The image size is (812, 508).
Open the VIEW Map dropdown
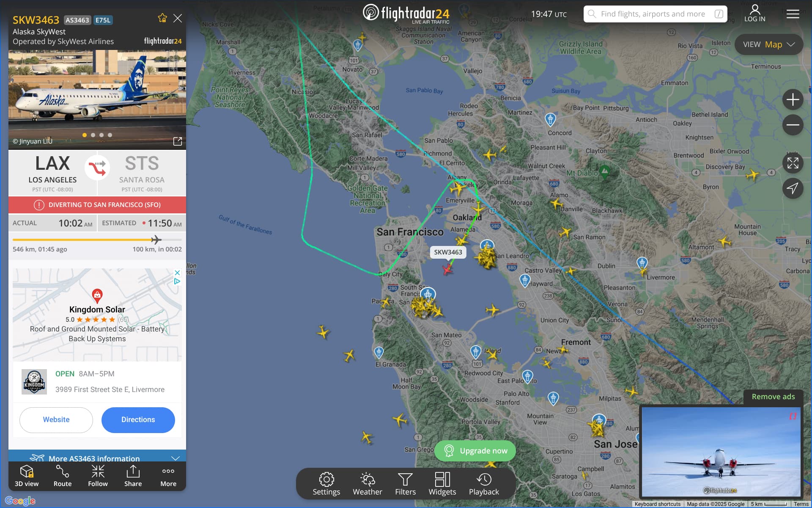click(x=768, y=44)
